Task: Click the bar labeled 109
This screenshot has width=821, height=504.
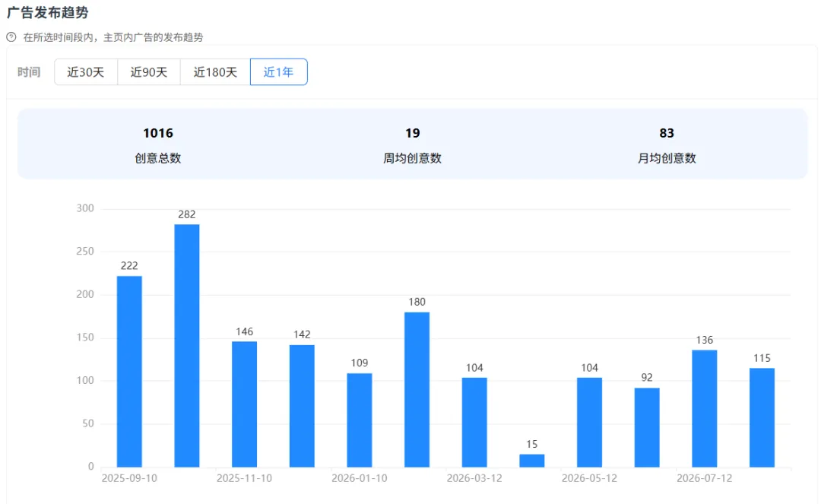Action: point(359,420)
